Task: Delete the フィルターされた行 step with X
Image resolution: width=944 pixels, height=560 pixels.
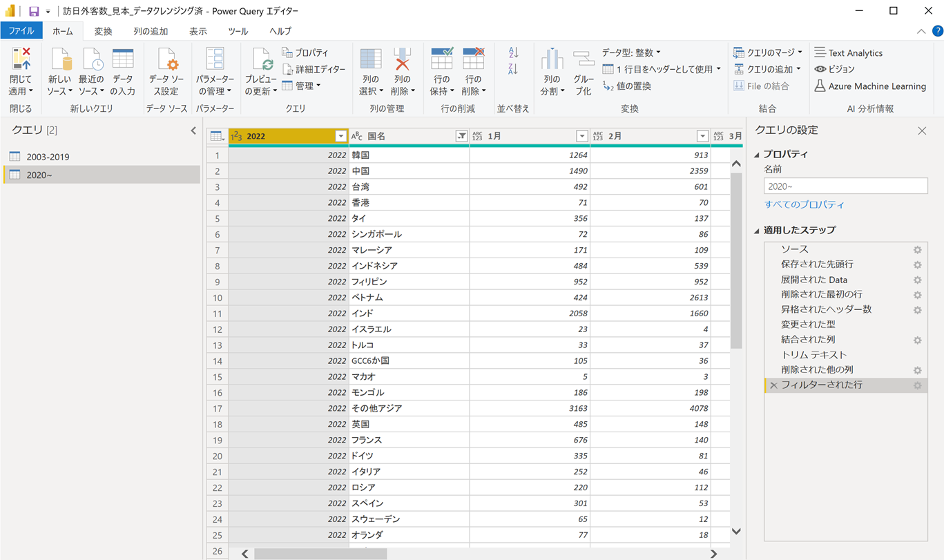Action: point(773,385)
